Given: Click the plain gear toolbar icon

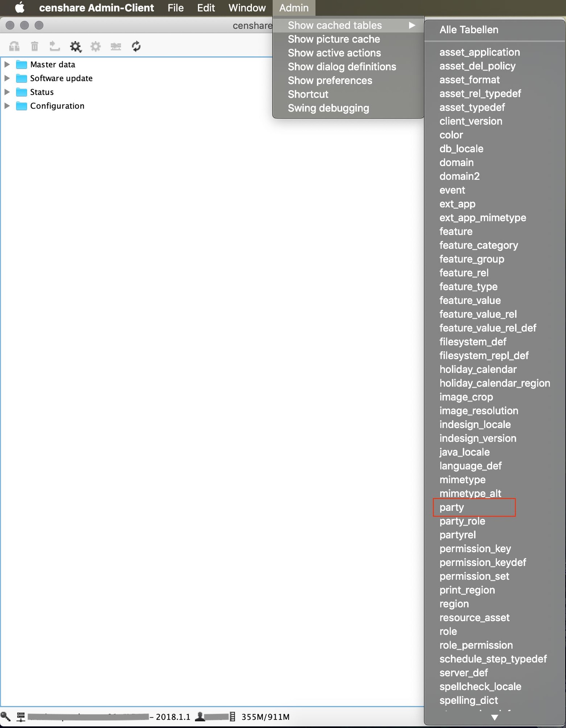Looking at the screenshot, I should (96, 47).
